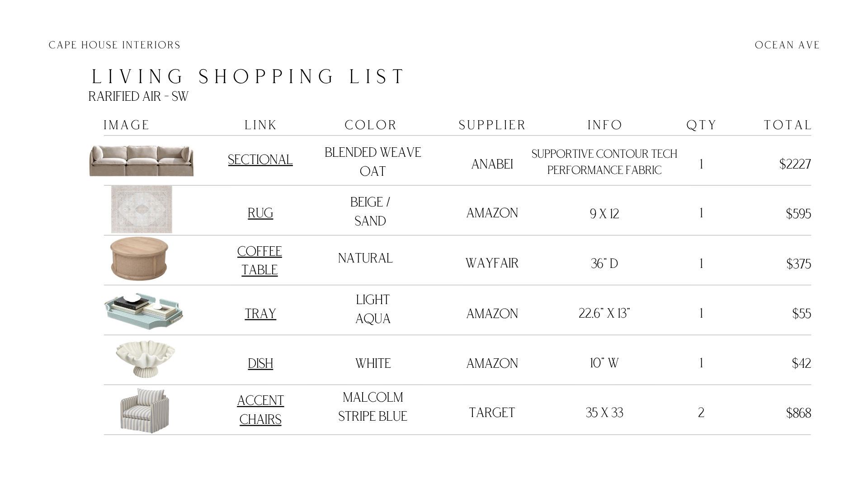Select the beige rug image
The image size is (868, 488).
pyautogui.click(x=142, y=209)
